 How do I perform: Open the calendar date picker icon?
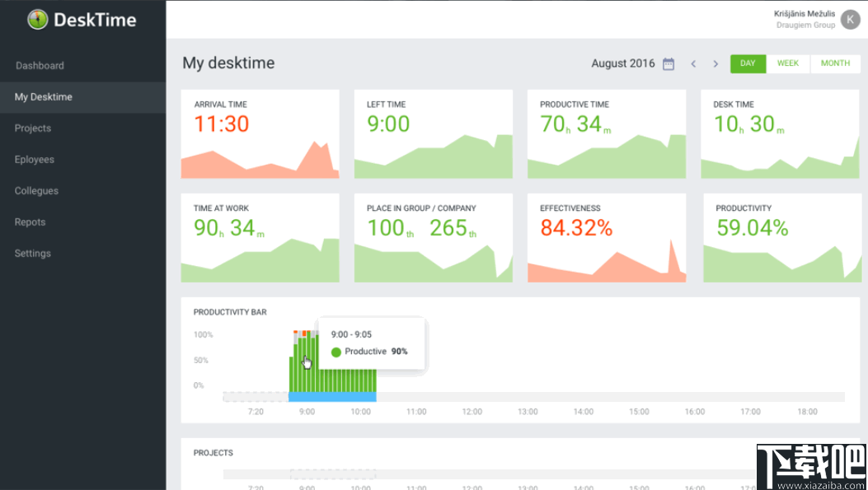point(669,63)
